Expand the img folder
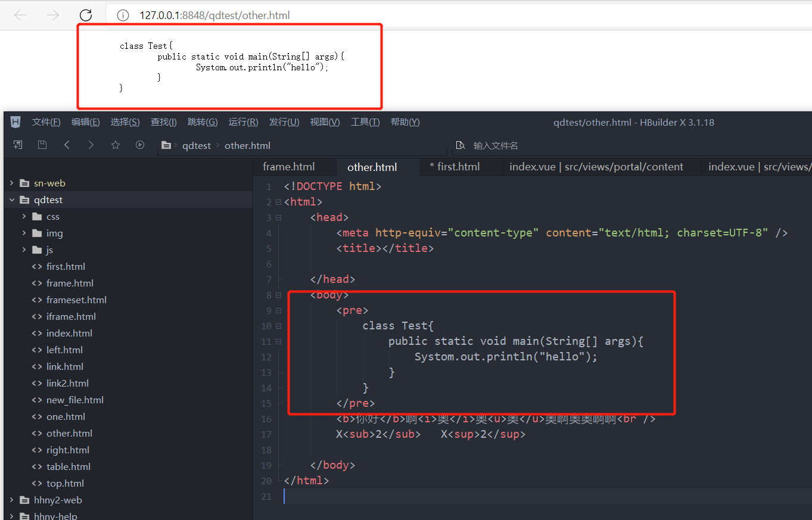 click(24, 233)
